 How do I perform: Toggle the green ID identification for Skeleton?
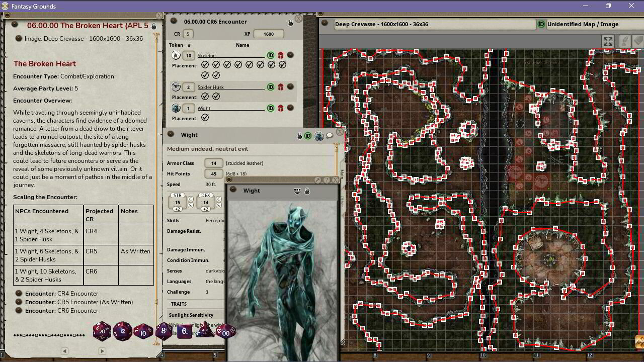coord(270,55)
